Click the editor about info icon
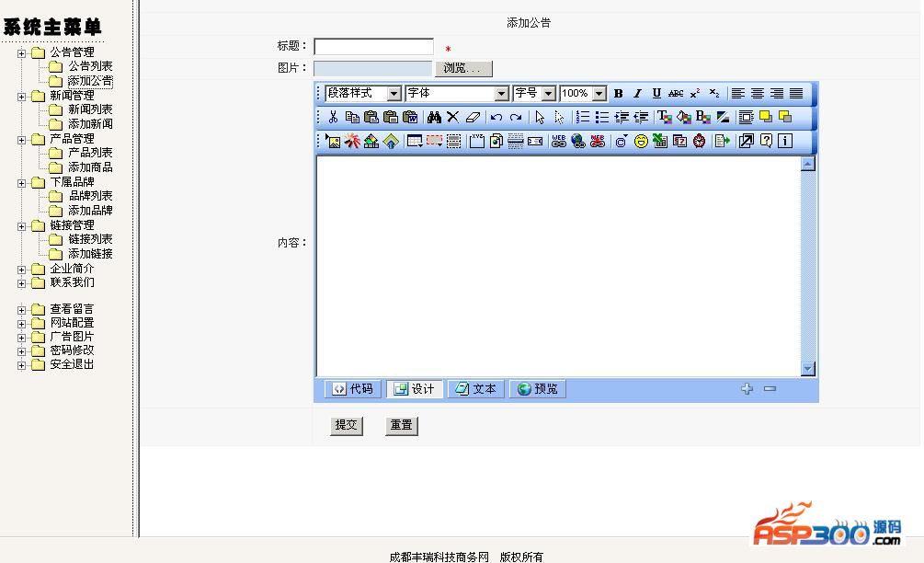The height and width of the screenshot is (563, 924). [785, 141]
